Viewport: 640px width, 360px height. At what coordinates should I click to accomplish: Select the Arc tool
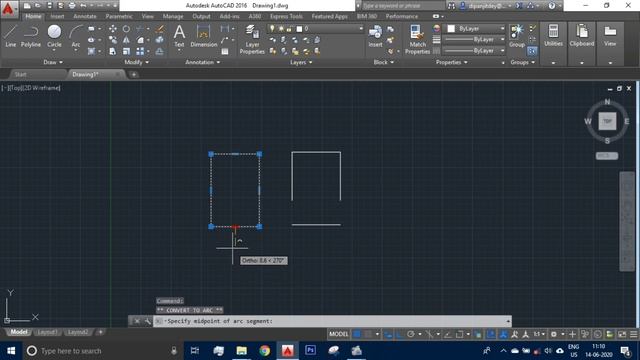76,36
